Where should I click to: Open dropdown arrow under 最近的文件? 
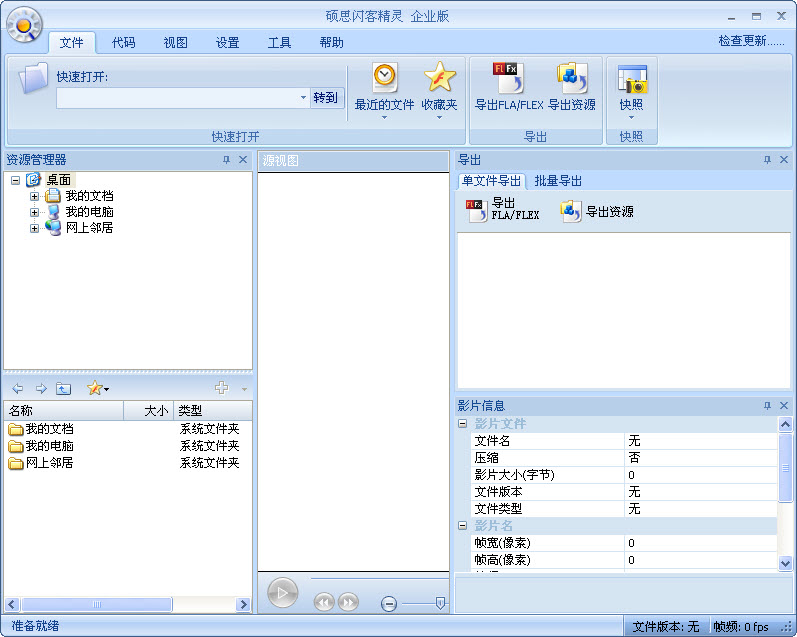pos(384,117)
